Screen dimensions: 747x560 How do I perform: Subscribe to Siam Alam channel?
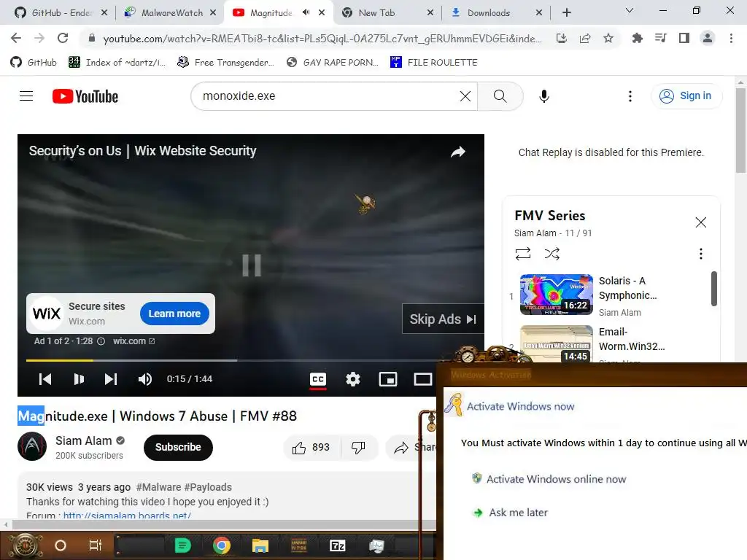178,447
